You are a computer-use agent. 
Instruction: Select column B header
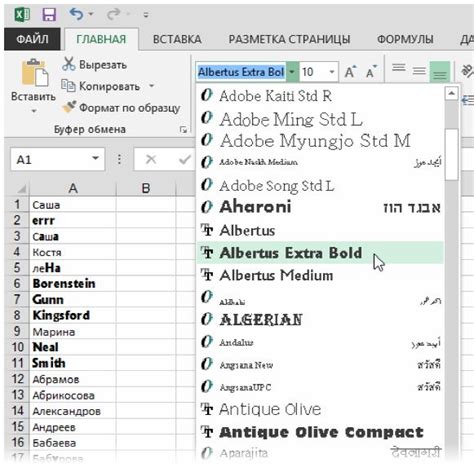click(x=146, y=188)
